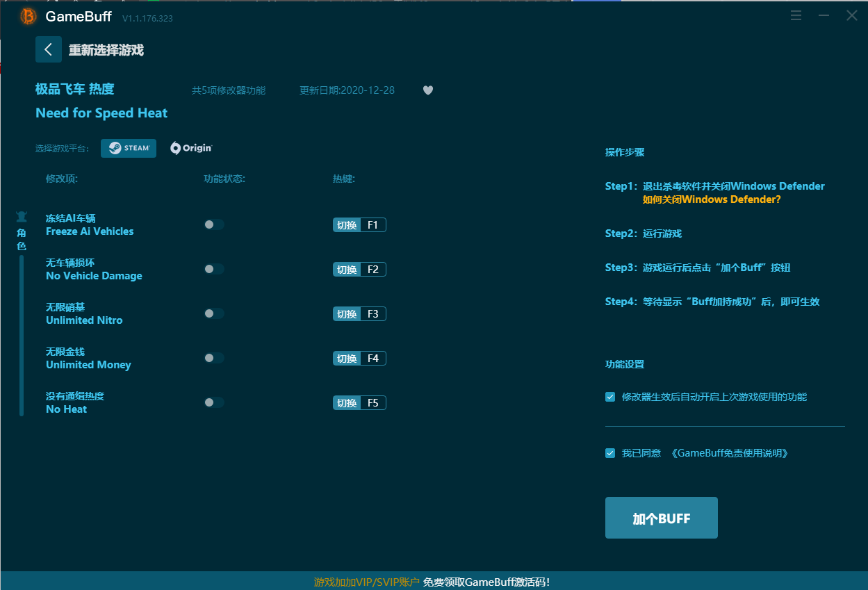Image resolution: width=868 pixels, height=590 pixels.
Task: Change the F1 hotkey for Freeze Ai Vehicles
Action: pos(359,225)
